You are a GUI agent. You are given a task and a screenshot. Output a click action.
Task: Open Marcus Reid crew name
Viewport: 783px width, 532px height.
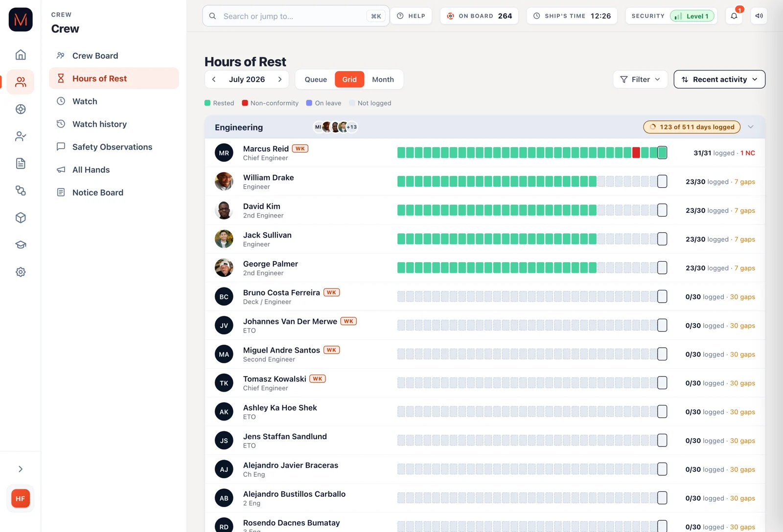[266, 149]
